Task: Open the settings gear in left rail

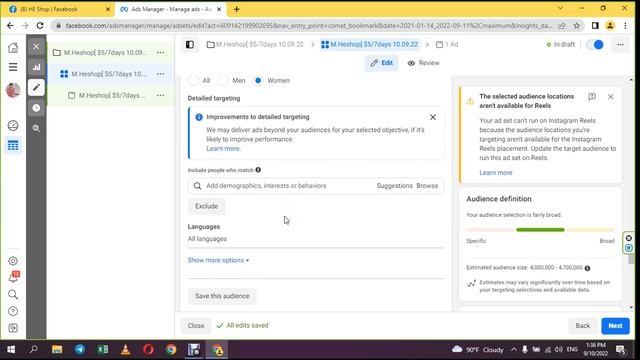Action: pos(13,261)
